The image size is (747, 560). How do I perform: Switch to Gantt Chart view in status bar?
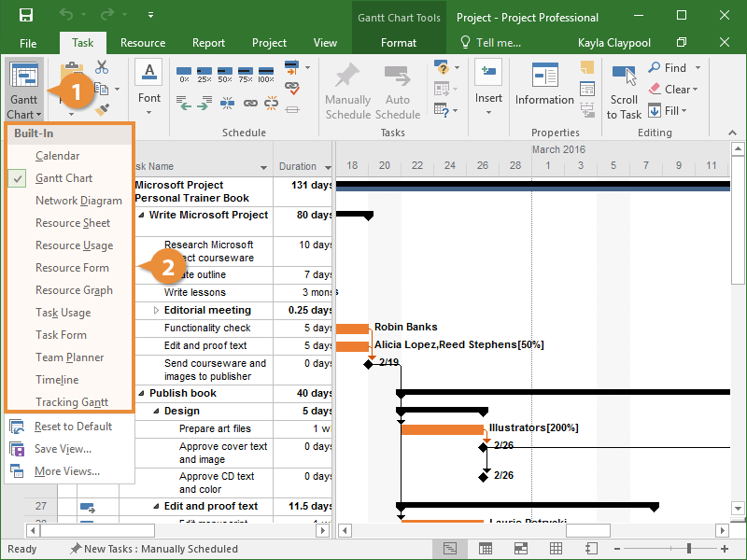pos(450,549)
